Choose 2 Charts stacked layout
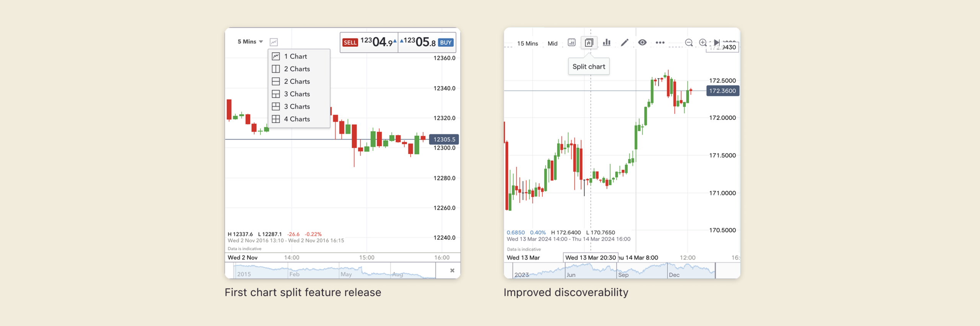980x326 pixels. (299, 81)
